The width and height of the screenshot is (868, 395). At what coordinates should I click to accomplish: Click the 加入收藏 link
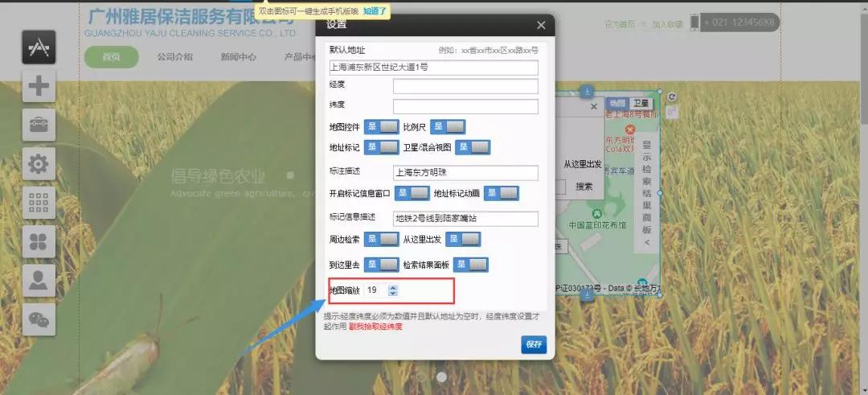pos(667,24)
